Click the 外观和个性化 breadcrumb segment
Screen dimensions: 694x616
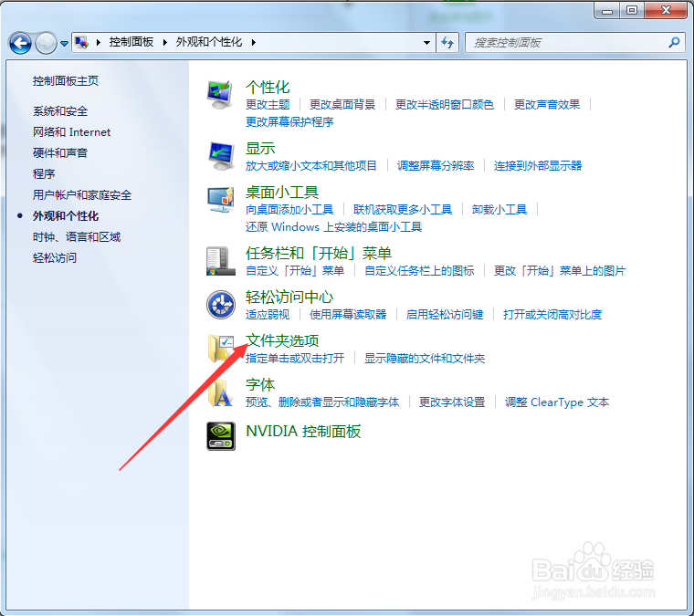click(x=209, y=42)
